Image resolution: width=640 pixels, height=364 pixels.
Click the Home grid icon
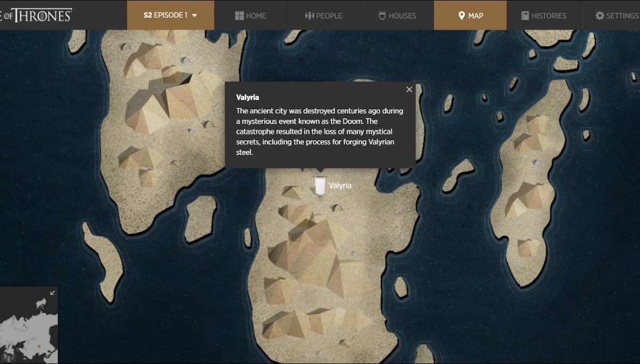(x=239, y=15)
